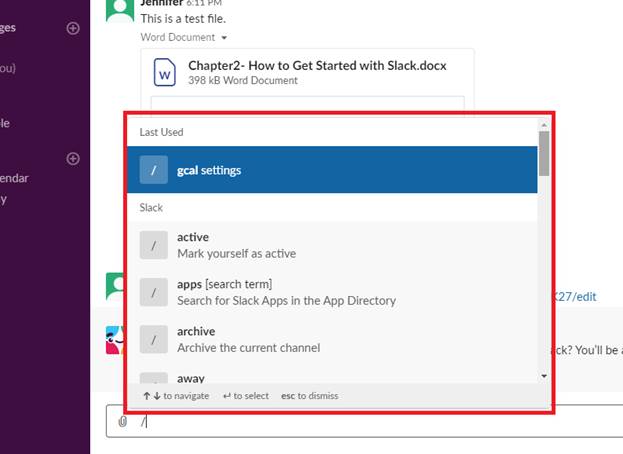Click the paperclip attach file icon
Viewport: 623px width, 454px height.
pos(123,421)
